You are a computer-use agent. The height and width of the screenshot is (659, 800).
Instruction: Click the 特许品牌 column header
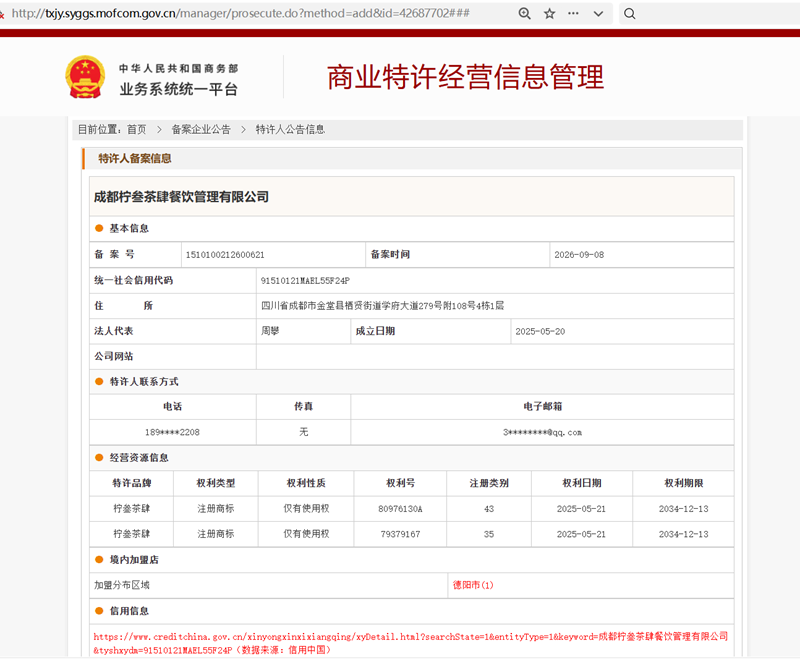[132, 483]
